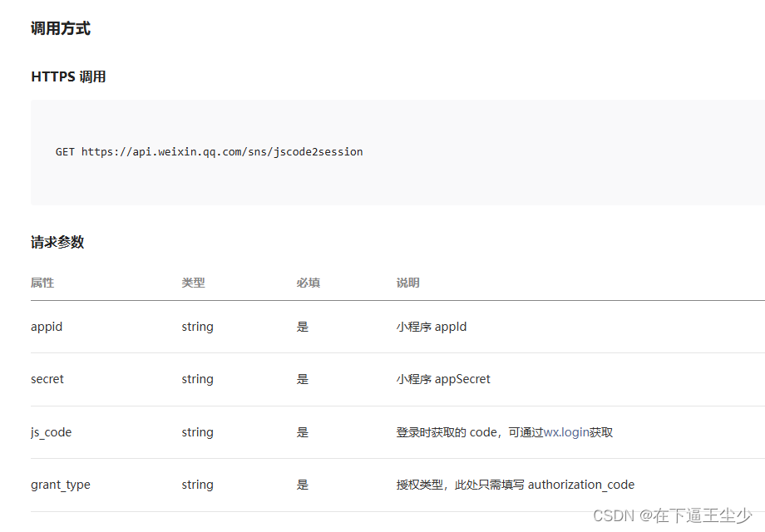Click the 说明 column header

(407, 283)
